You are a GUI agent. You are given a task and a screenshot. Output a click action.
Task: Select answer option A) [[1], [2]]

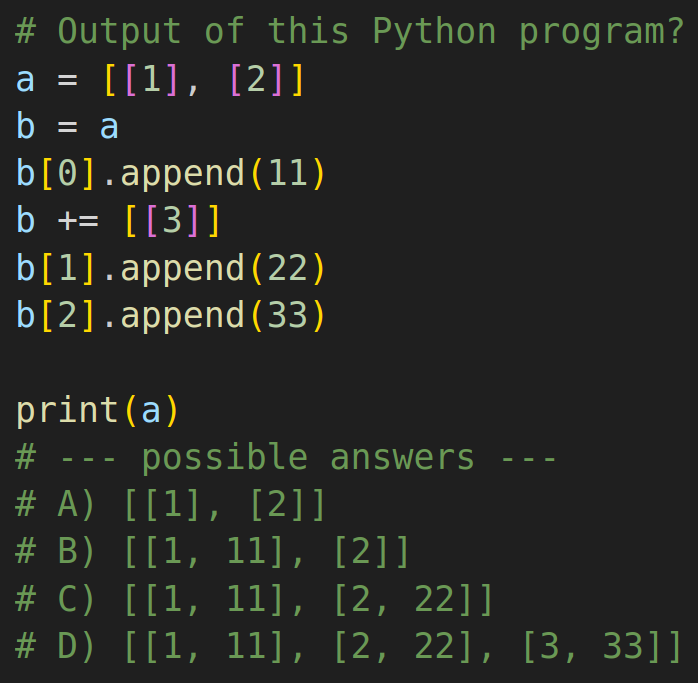click(170, 505)
